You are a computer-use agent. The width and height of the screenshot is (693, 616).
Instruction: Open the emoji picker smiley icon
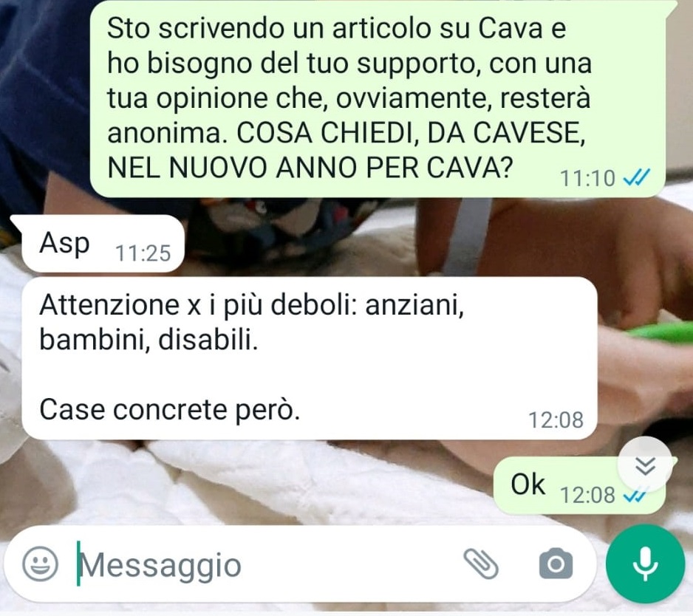(x=40, y=564)
